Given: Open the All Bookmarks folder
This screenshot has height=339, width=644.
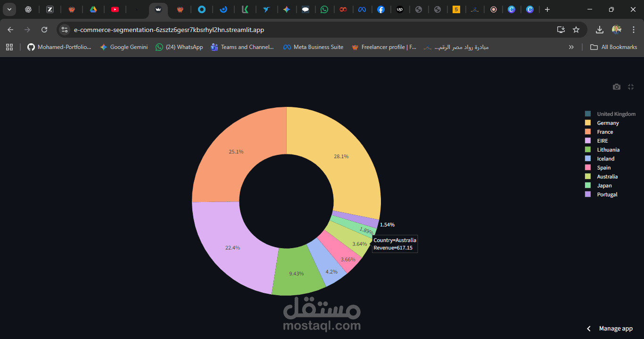Looking at the screenshot, I should click(614, 47).
